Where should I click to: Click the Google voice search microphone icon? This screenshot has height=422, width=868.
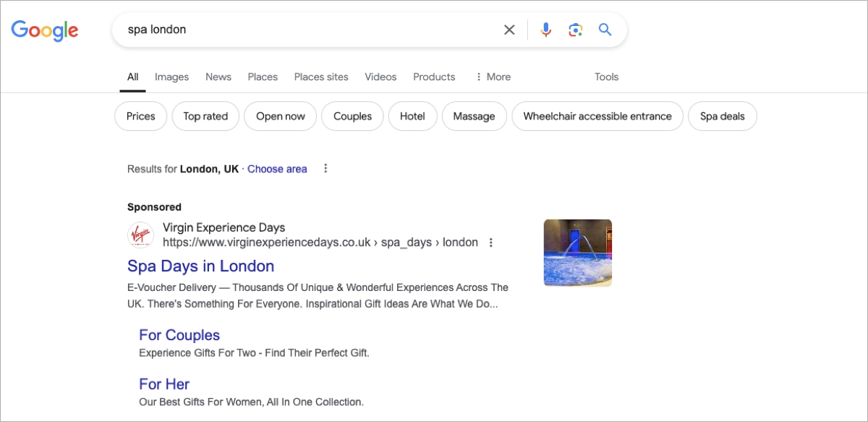coord(545,30)
